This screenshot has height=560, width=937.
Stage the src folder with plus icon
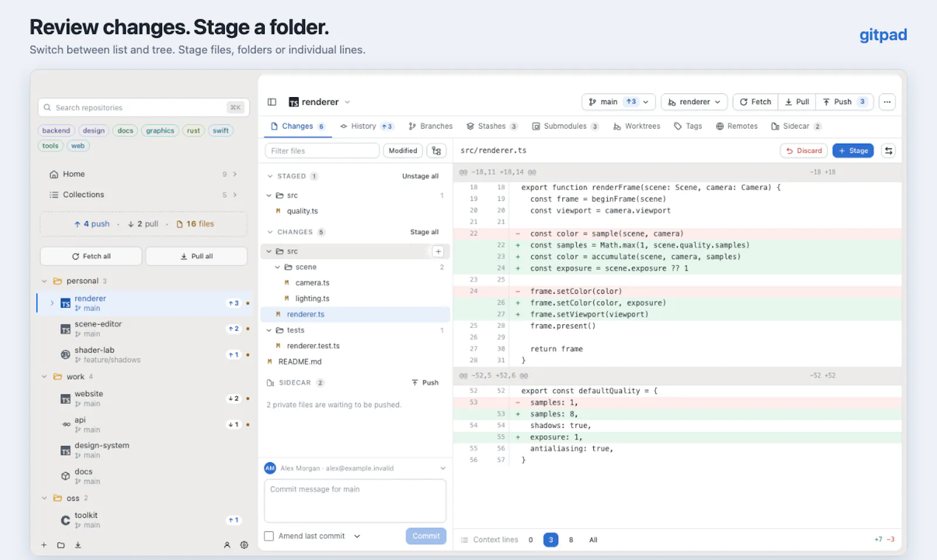click(x=438, y=252)
